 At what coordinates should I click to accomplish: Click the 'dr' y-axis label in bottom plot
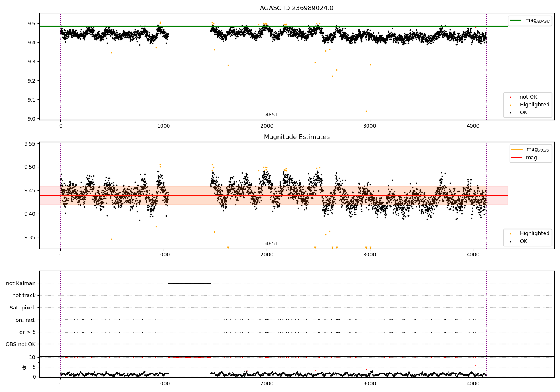[x=24, y=367]
